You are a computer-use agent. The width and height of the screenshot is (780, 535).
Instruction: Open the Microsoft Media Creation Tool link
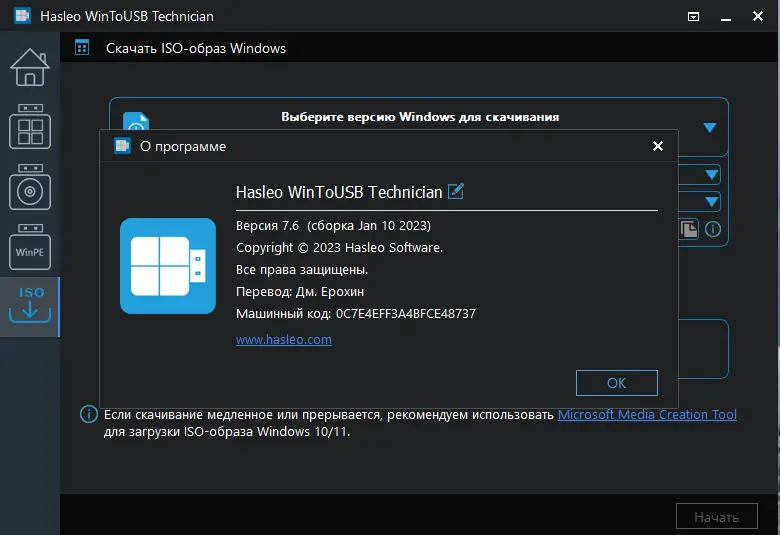coord(647,414)
